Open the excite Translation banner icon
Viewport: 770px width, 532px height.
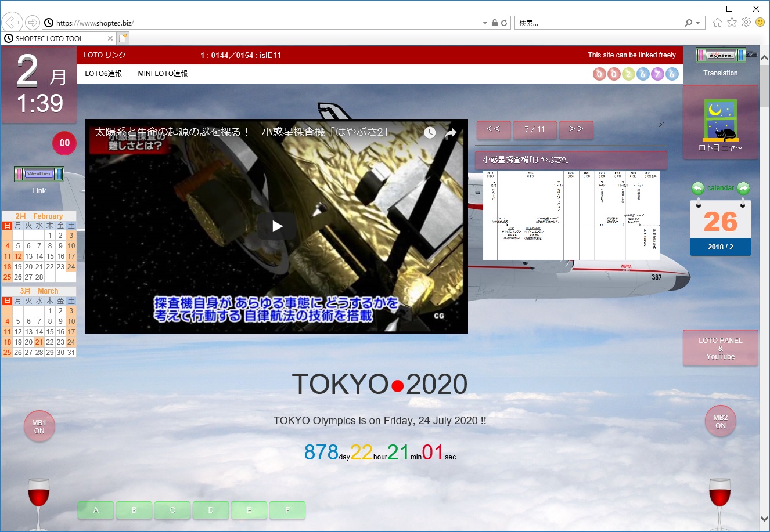click(721, 56)
